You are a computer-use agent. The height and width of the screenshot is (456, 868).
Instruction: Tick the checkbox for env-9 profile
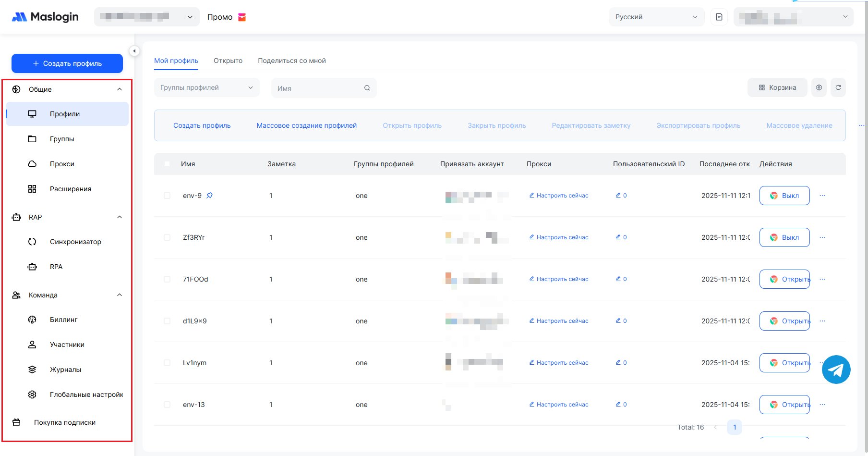[167, 196]
